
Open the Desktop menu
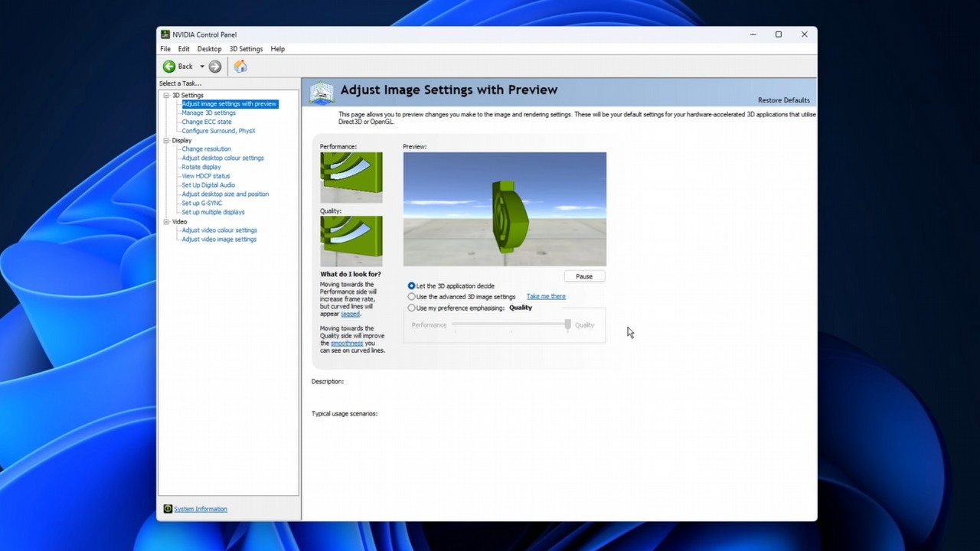(x=209, y=49)
